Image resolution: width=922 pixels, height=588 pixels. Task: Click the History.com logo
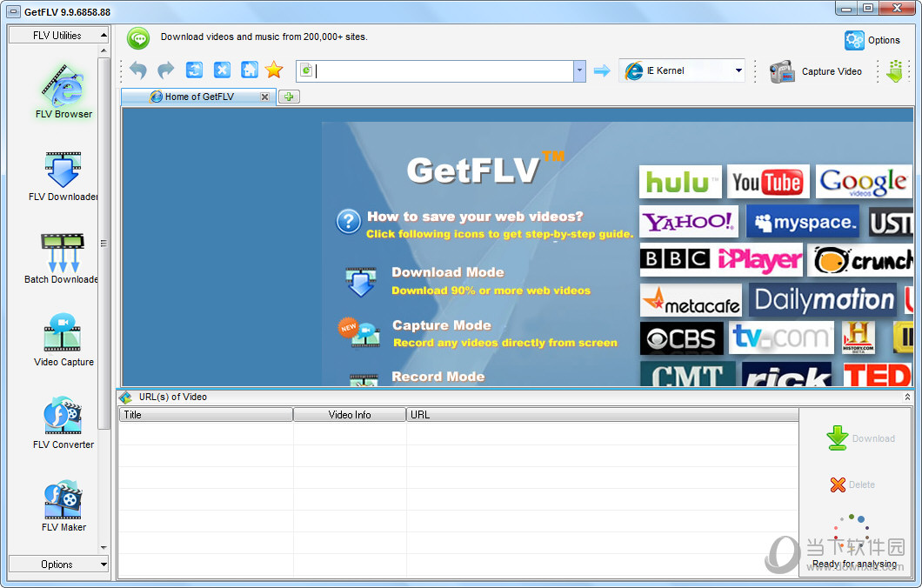point(858,337)
